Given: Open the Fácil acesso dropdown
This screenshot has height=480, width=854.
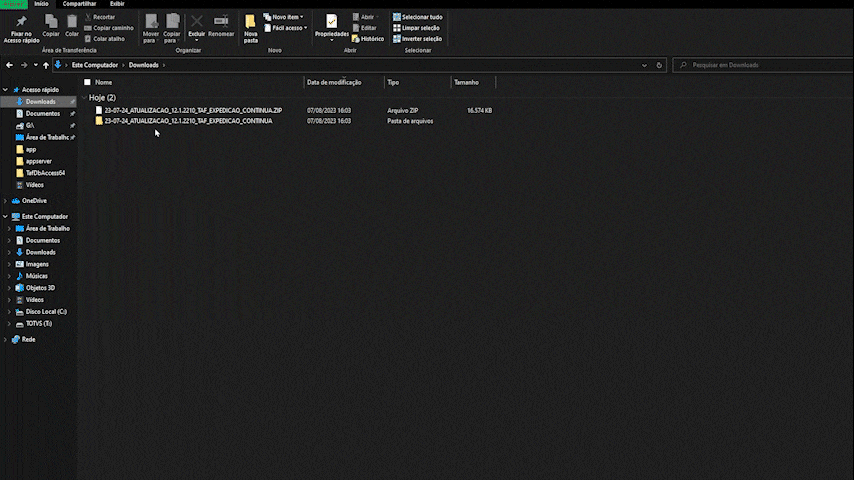Looking at the screenshot, I should [285, 28].
